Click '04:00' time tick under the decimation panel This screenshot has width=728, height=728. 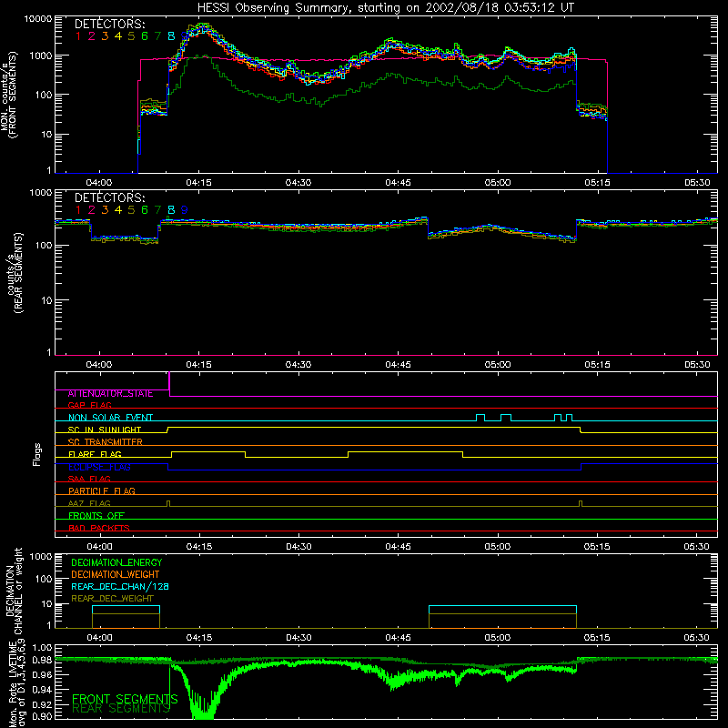pos(99,638)
